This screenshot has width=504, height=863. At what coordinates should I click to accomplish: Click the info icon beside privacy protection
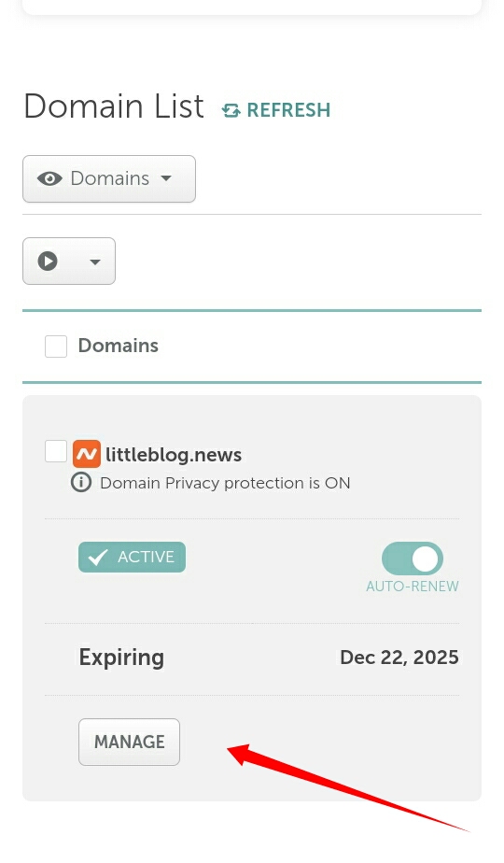point(81,483)
